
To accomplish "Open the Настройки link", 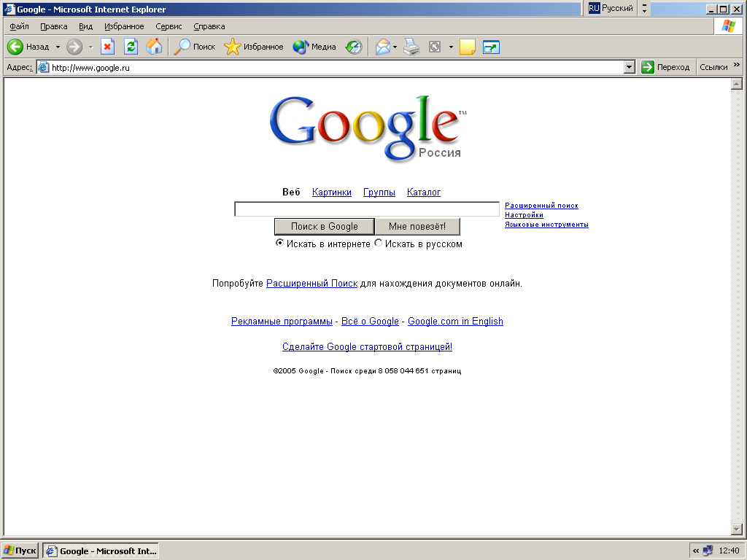I will 524,215.
